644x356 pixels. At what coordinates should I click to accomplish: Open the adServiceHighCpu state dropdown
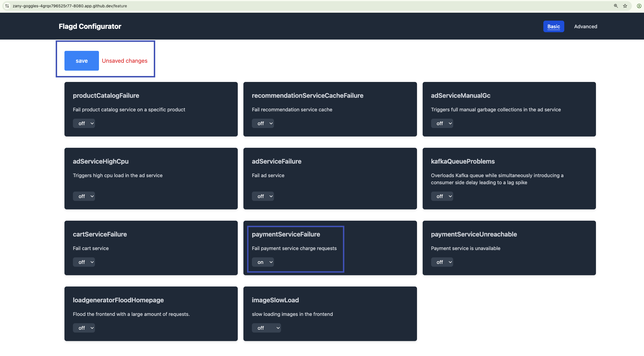coord(84,196)
